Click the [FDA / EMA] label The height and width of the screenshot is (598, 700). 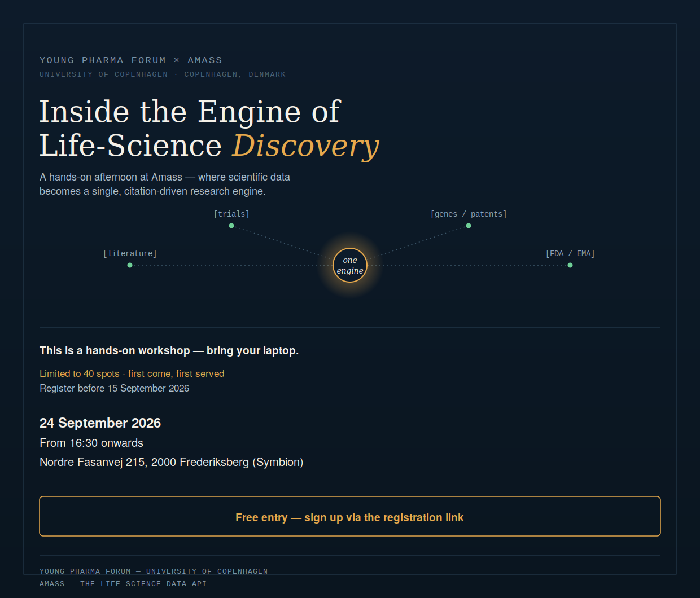(570, 254)
